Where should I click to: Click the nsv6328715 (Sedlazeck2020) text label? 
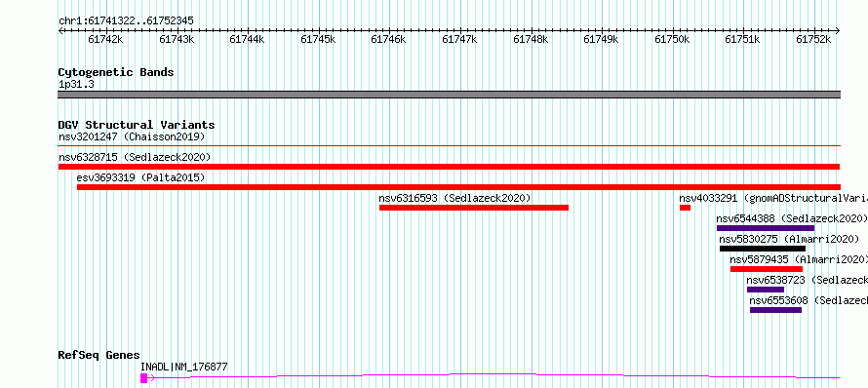point(135,157)
